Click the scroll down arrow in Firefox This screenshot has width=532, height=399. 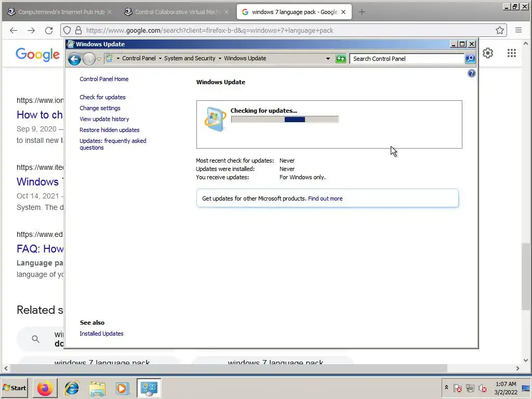point(526,360)
